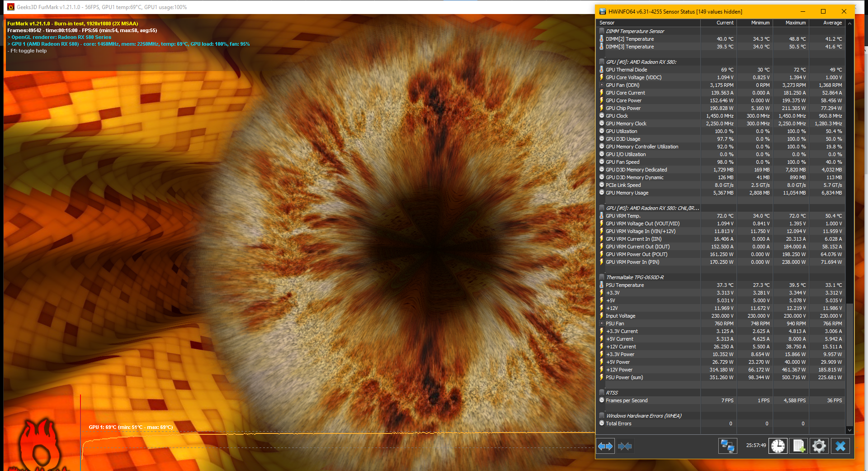Select the GPU Memory Clock row label
868x471 pixels.
coord(626,124)
